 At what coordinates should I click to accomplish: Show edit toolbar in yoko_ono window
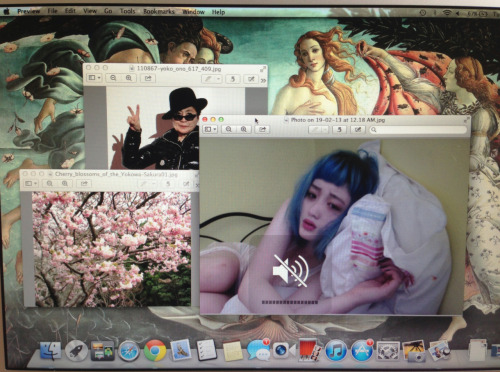tap(251, 79)
